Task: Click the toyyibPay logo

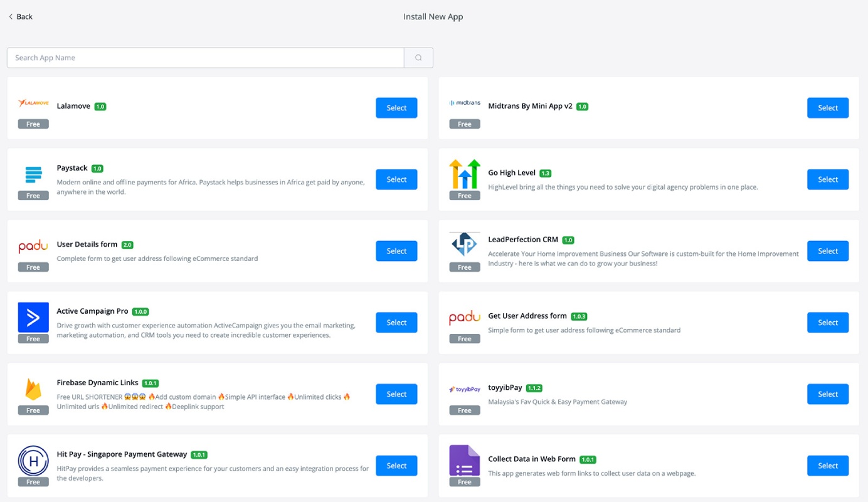Action: (x=465, y=389)
